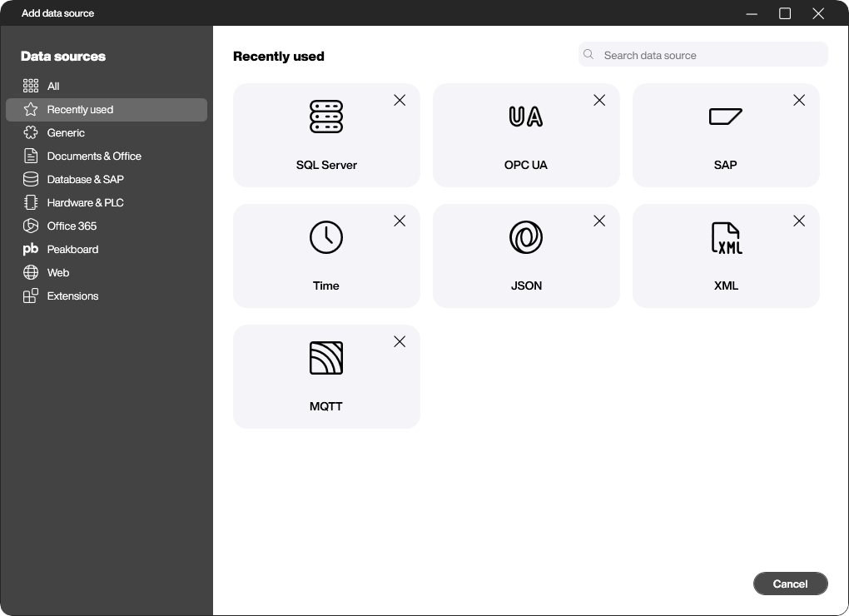Remove SAP from recently used
Screen dimensions: 849x616
[799, 100]
